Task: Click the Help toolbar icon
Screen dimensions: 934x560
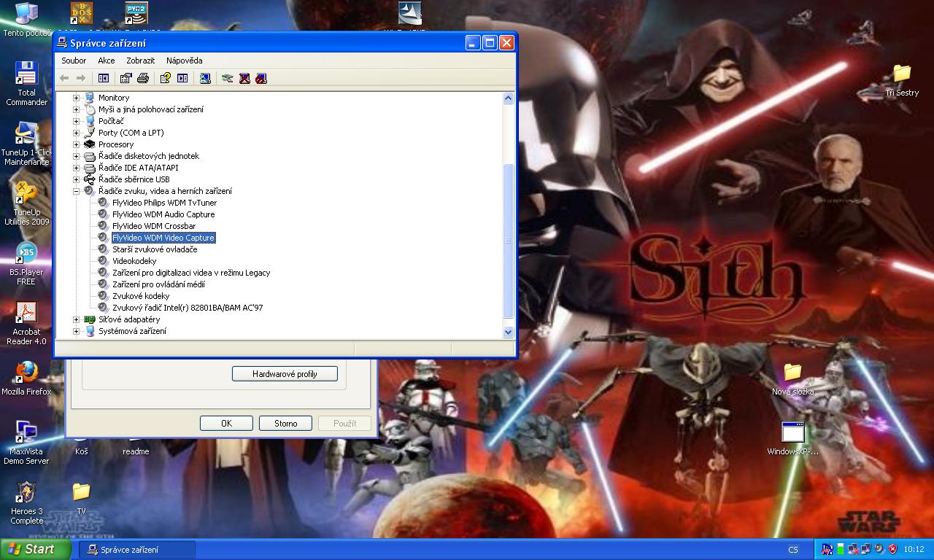Action: 166,78
